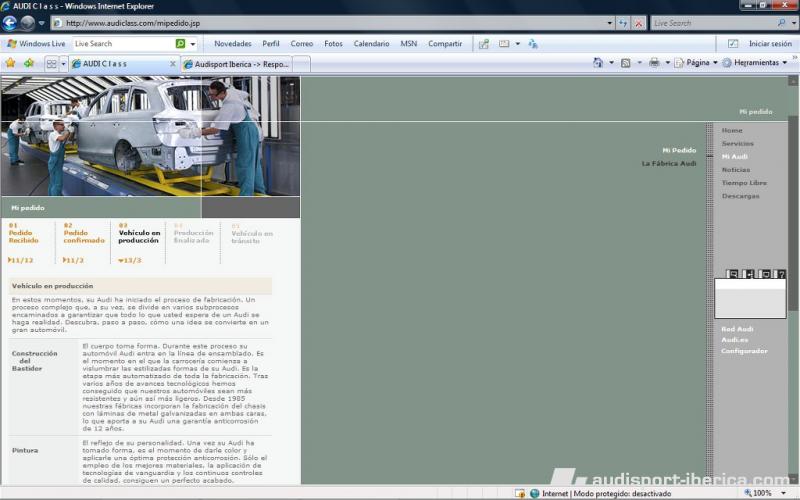The width and height of the screenshot is (800, 500).
Task: Open the Página menu
Action: tap(696, 63)
